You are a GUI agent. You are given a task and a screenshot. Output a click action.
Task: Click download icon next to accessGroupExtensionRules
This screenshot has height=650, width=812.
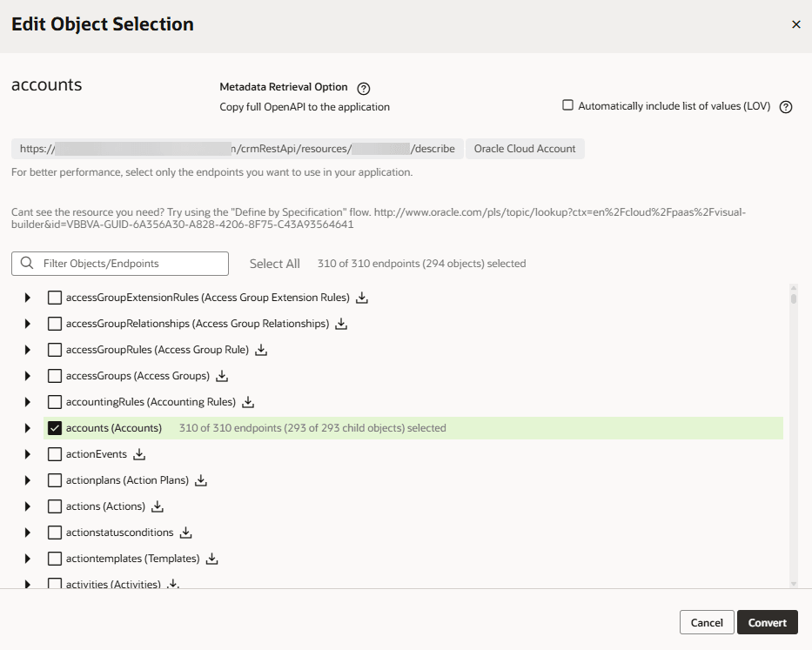click(361, 298)
